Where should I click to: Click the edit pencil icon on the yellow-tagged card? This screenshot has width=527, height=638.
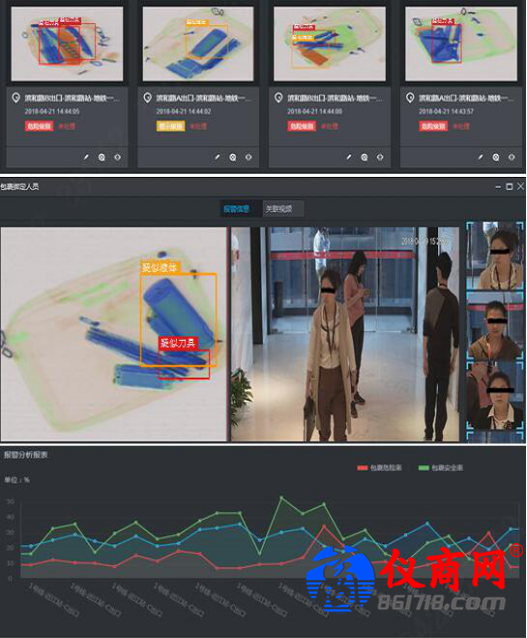217,157
